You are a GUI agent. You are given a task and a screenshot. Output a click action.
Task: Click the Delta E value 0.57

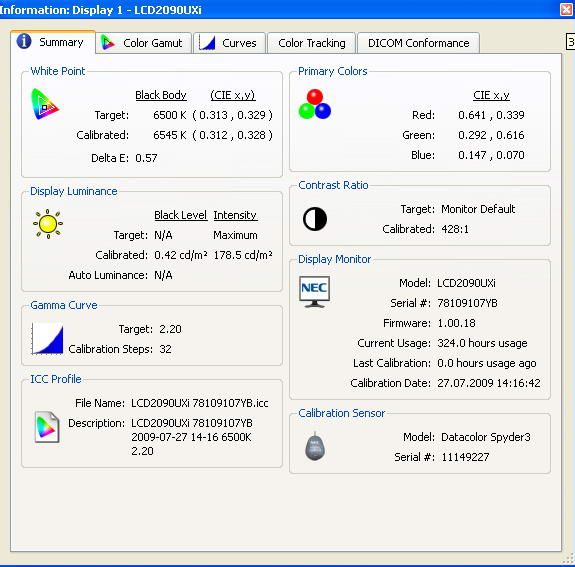tap(146, 158)
